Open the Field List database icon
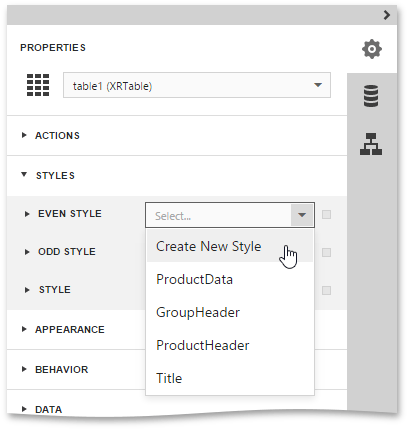This screenshot has width=410, height=432. pyautogui.click(x=371, y=96)
